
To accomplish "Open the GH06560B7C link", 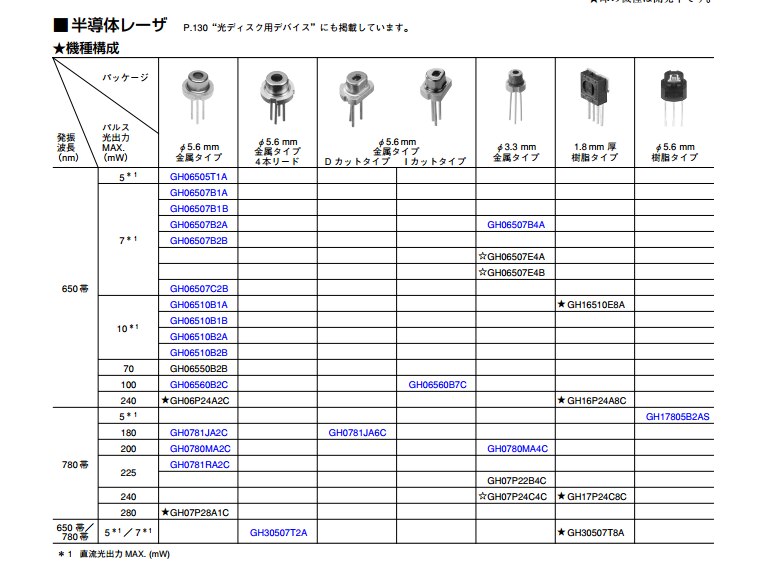I will (x=438, y=384).
